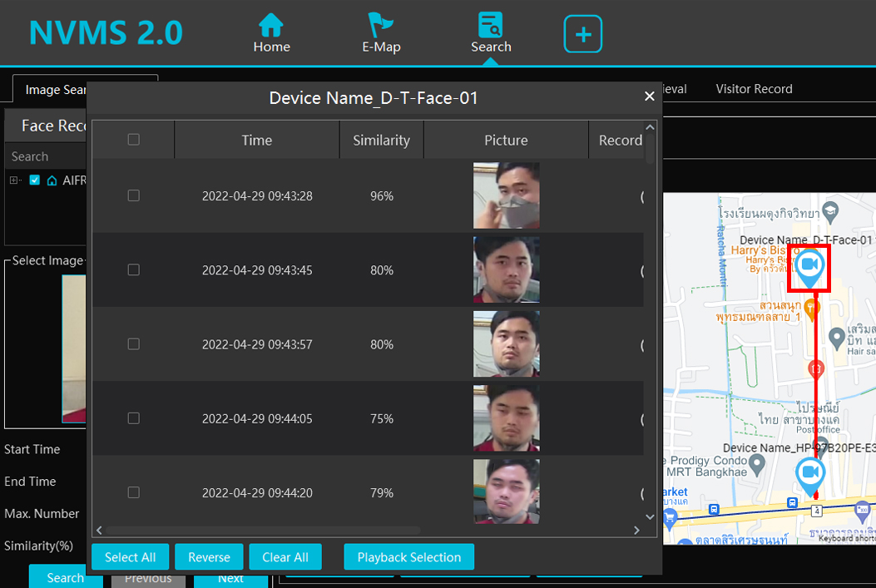Expand the AIFR device tree node
The image size is (876, 588).
(14, 180)
